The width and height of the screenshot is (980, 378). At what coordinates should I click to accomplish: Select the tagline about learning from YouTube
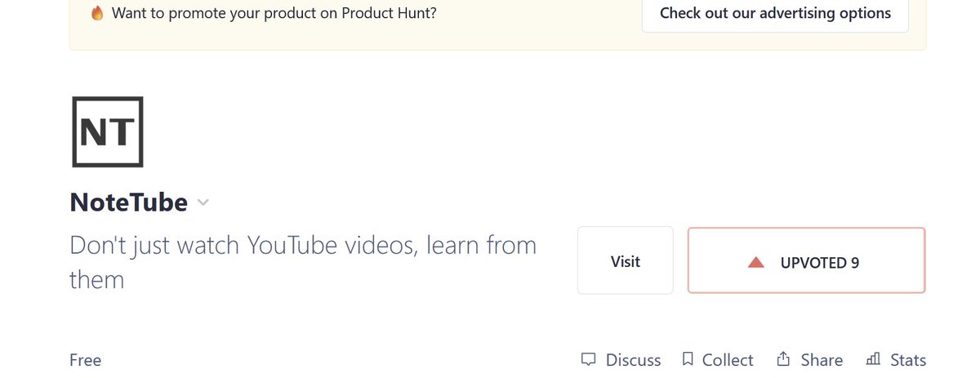303,262
